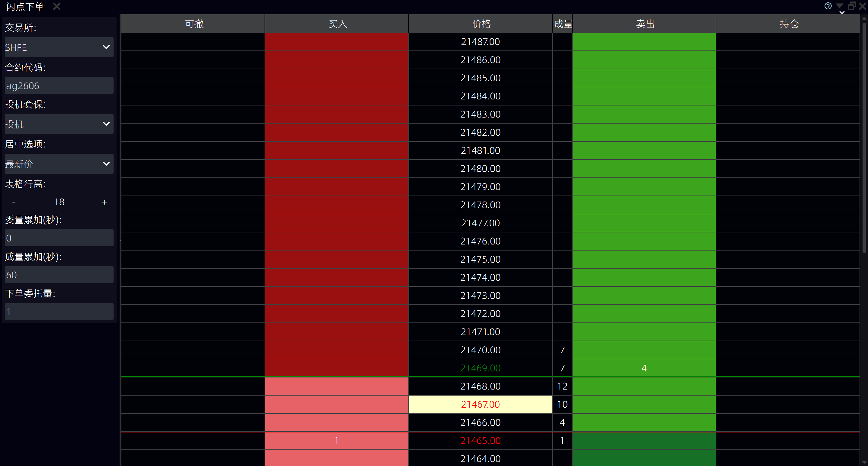Click the 委量累加(秒) input field
Image resolution: width=868 pixels, height=466 pixels.
[59, 238]
